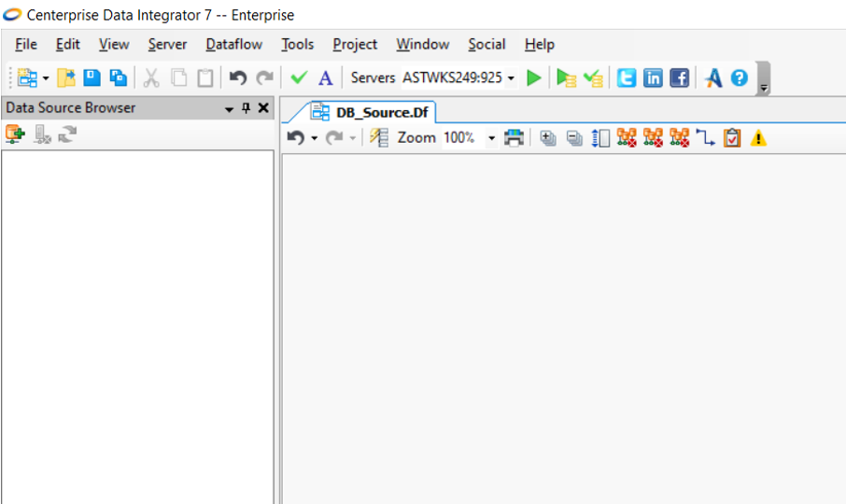
Task: Open the Servers dropdown list
Action: coord(511,78)
